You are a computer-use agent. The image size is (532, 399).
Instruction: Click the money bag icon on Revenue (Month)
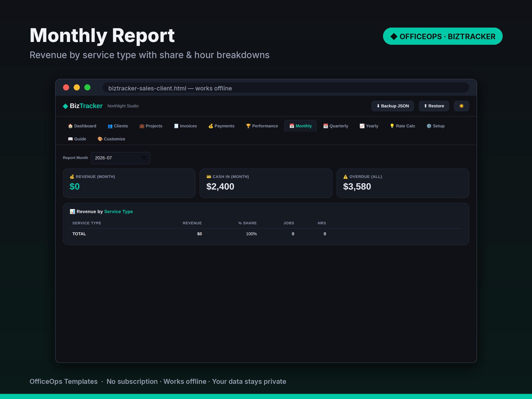pos(72,177)
